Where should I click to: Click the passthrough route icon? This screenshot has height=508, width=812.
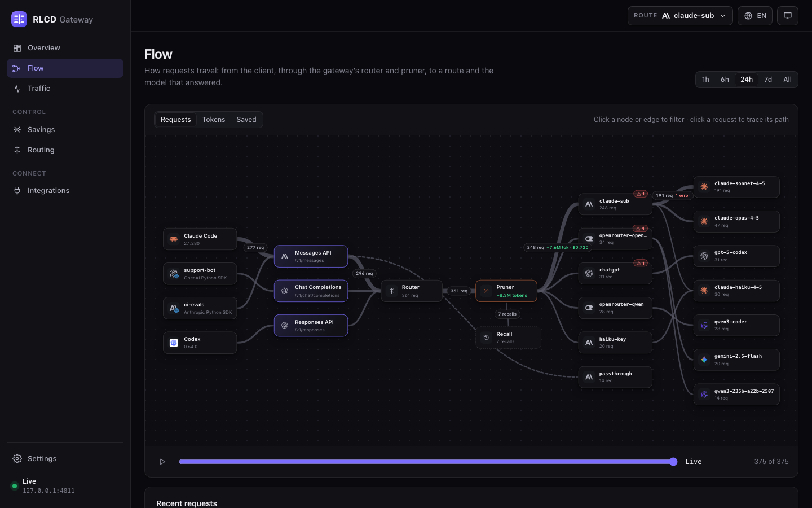[589, 377]
